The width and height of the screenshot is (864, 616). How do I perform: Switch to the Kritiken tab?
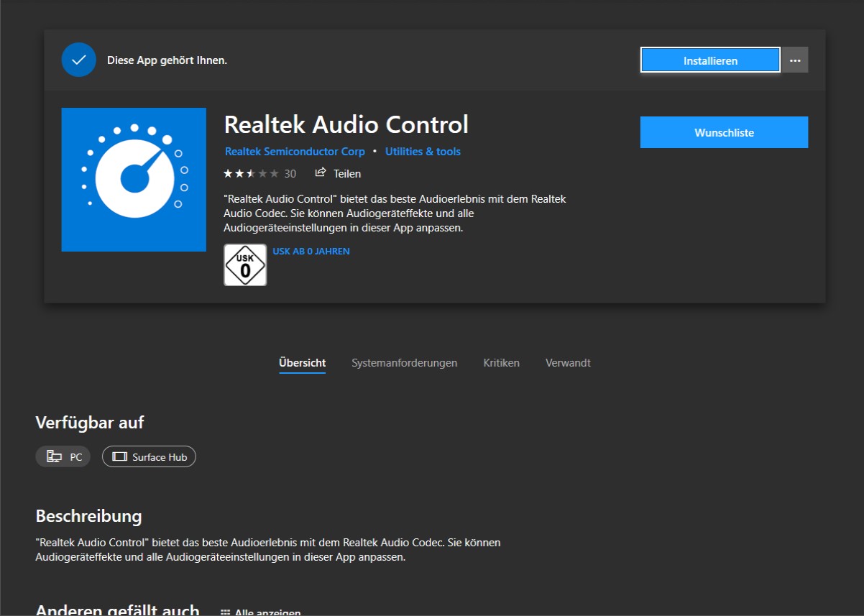tap(501, 363)
